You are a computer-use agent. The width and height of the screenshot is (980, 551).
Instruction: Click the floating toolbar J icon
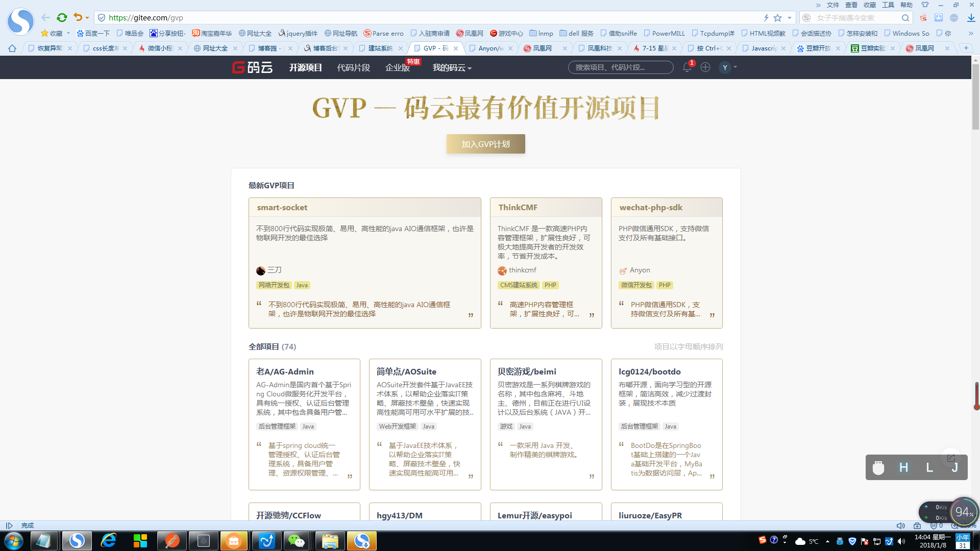954,467
